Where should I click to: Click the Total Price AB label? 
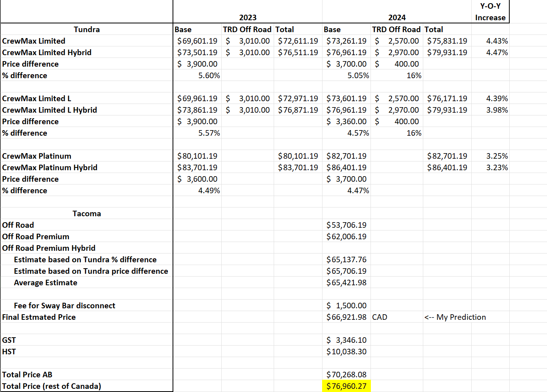[x=27, y=375]
